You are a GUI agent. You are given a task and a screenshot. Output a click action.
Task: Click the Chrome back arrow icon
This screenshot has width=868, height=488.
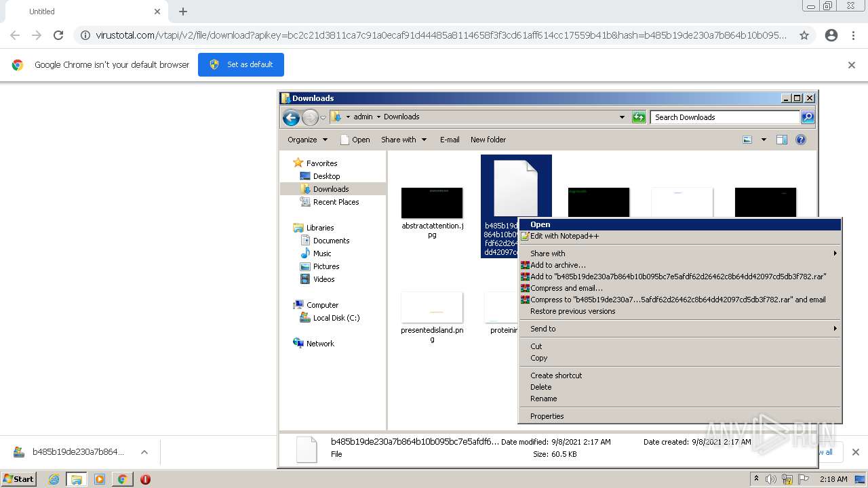15,35
